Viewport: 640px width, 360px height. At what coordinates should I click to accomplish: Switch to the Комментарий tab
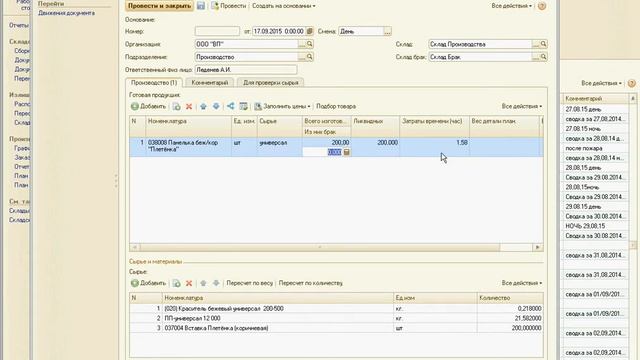pyautogui.click(x=209, y=82)
